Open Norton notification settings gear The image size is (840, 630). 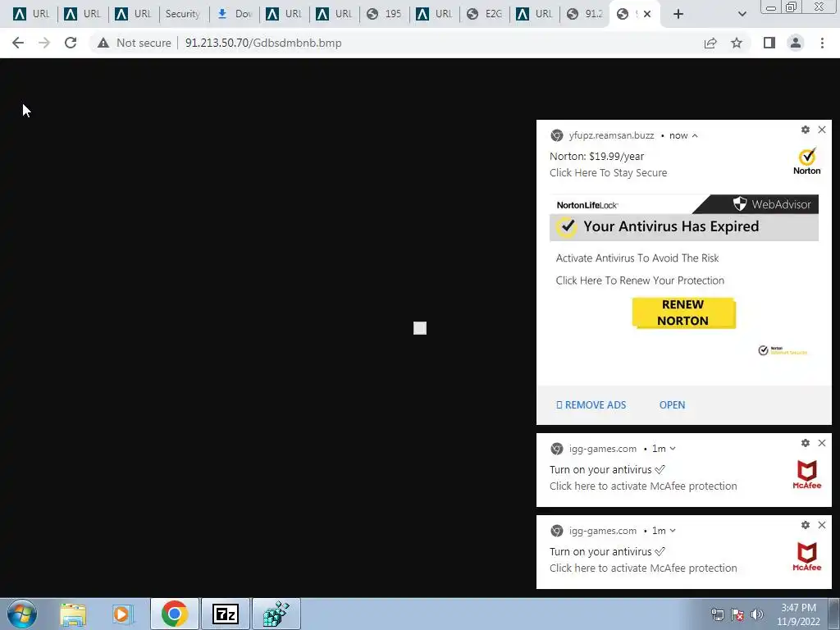tap(806, 130)
